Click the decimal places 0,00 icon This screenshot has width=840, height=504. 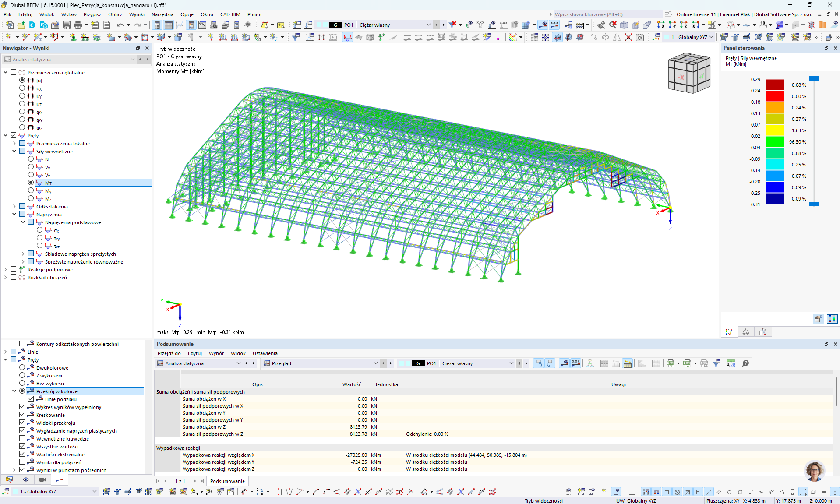point(731,363)
